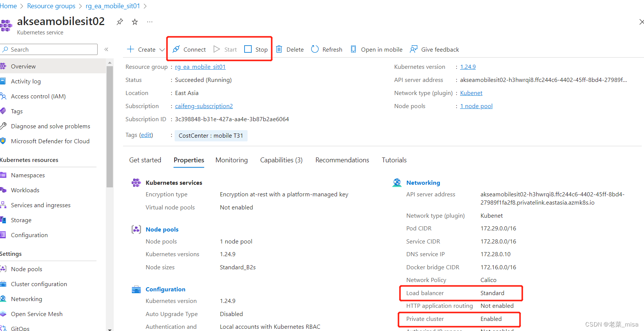Click the Create plus icon
This screenshot has width=644, height=331.
[131, 49]
